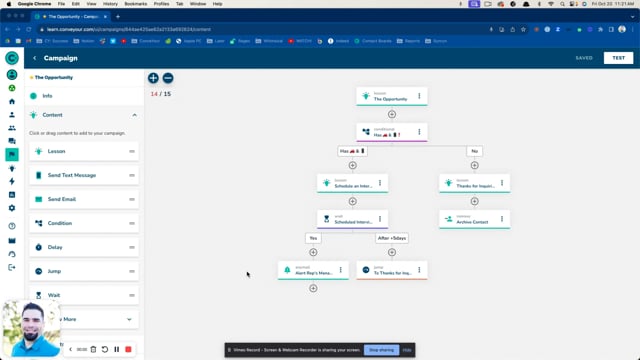This screenshot has height=360, width=640.
Task: Add a step under the Has branch label
Action: [x=353, y=165]
